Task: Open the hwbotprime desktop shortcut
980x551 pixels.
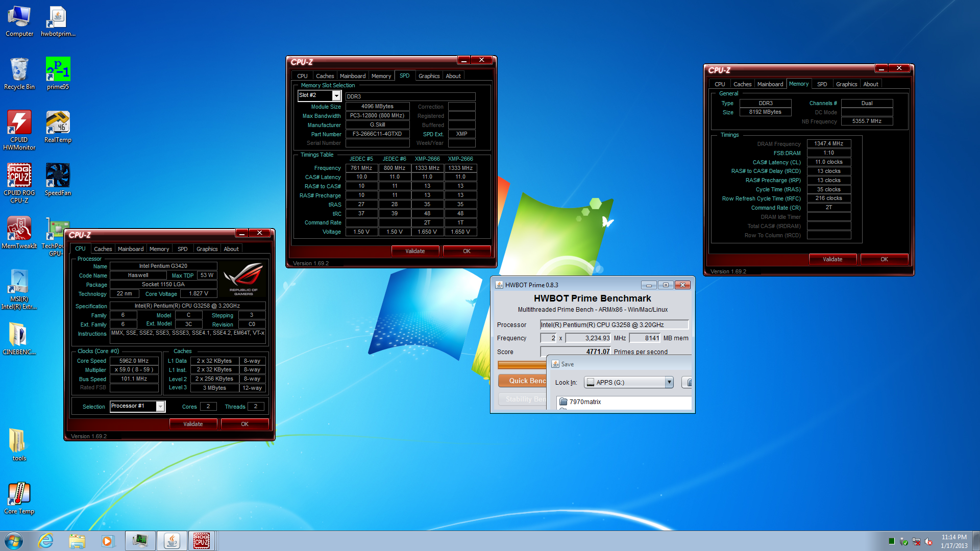Action: [x=58, y=21]
